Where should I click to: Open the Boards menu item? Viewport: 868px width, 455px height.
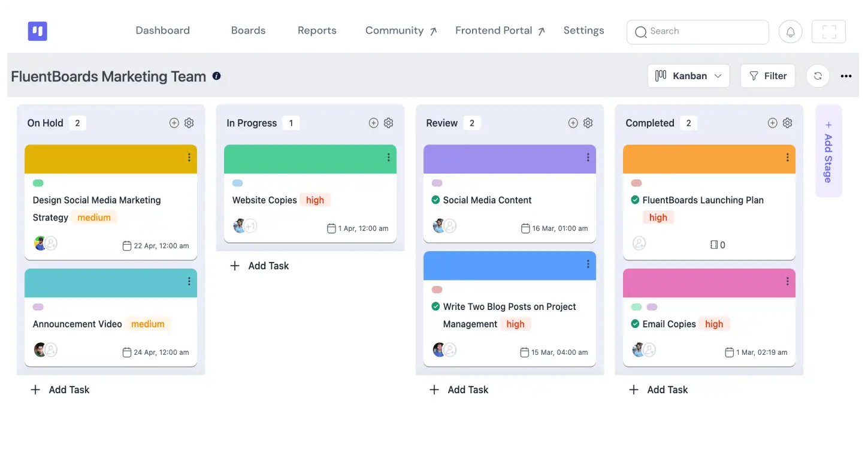tap(248, 31)
